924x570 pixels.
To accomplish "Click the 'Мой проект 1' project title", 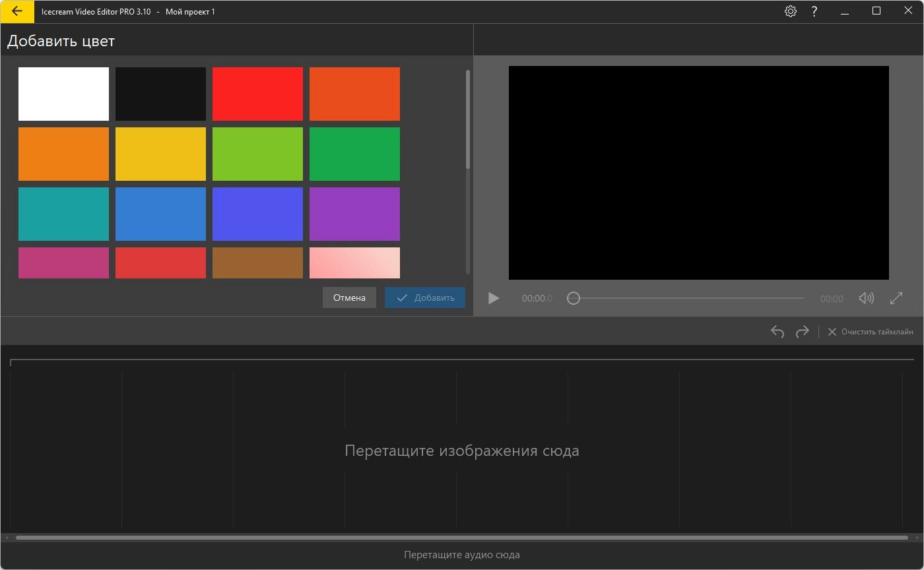I will click(190, 12).
